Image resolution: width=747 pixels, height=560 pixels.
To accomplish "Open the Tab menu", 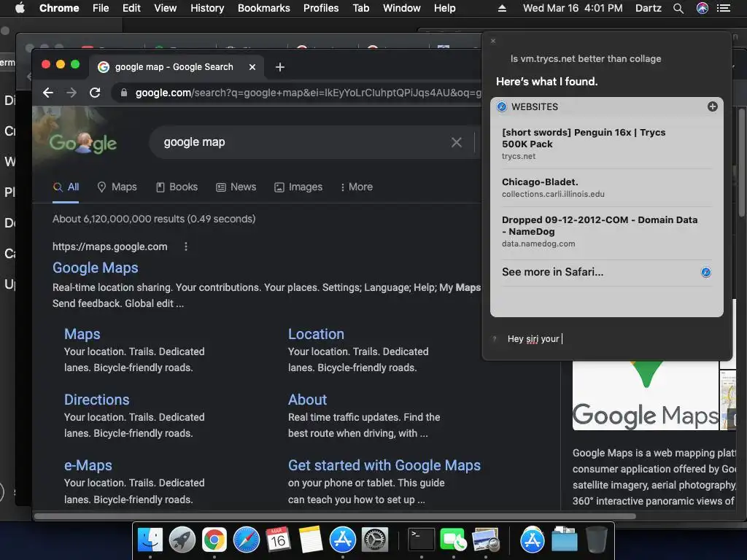I will pyautogui.click(x=360, y=8).
